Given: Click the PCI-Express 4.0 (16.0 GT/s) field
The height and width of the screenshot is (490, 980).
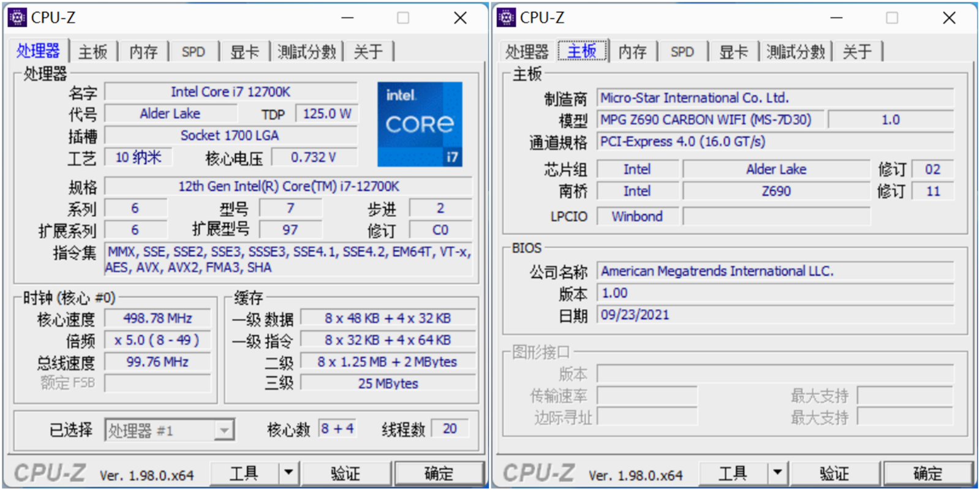Looking at the screenshot, I should (775, 141).
